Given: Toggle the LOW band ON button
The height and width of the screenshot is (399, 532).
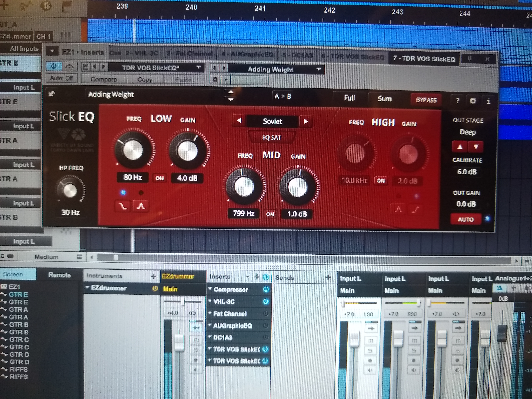Looking at the screenshot, I should pos(159,178).
